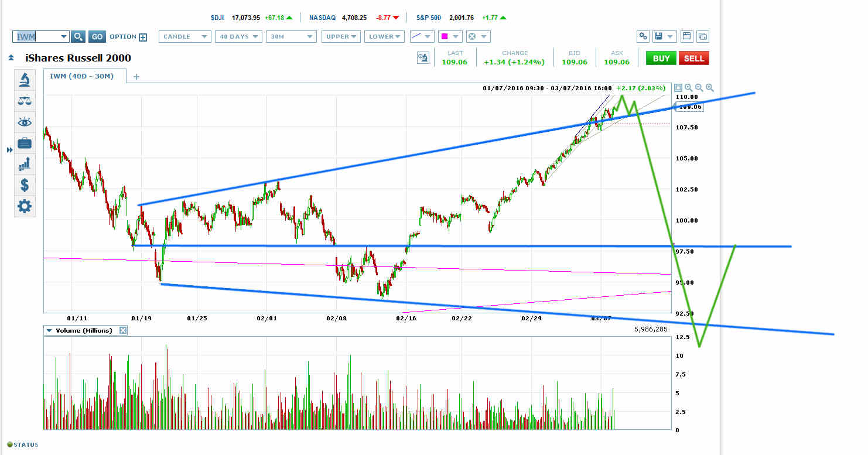The width and height of the screenshot is (868, 455).
Task: Click the CHANGE +1.34 (+1.24%) value
Action: click(515, 61)
